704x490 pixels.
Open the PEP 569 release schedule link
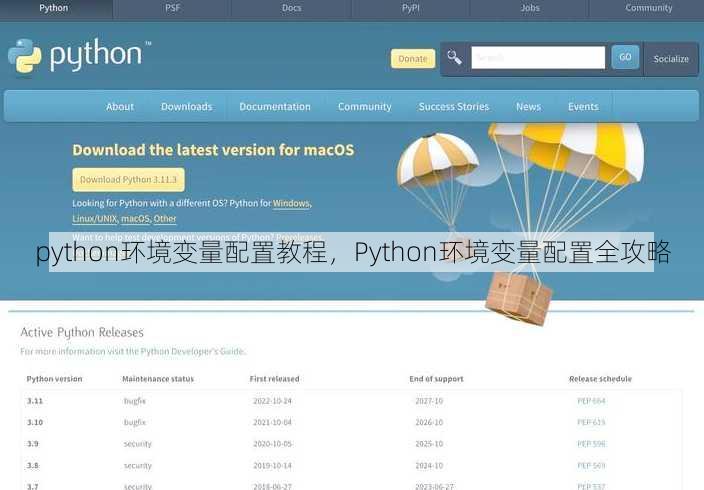[x=591, y=465]
